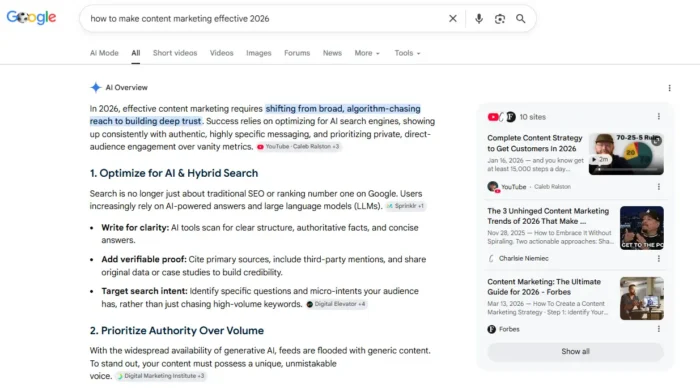Click Caleb Ralston YouTube channel avatar

tap(493, 187)
